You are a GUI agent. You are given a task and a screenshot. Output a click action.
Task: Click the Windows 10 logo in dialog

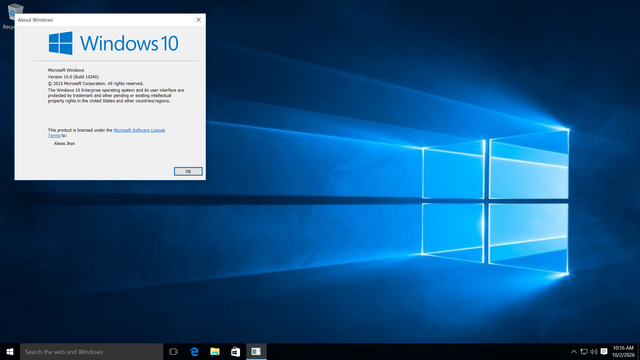[113, 43]
